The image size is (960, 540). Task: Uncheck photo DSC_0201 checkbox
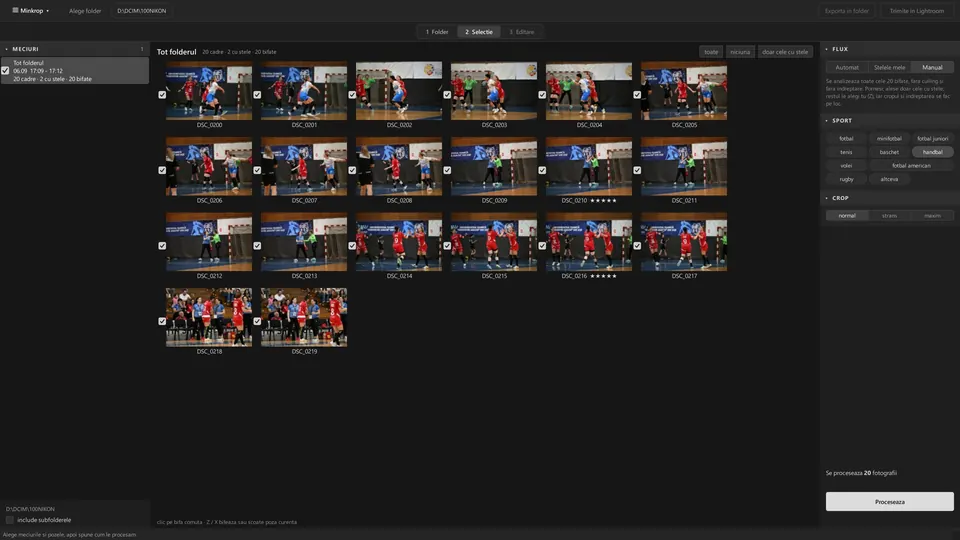[257, 95]
